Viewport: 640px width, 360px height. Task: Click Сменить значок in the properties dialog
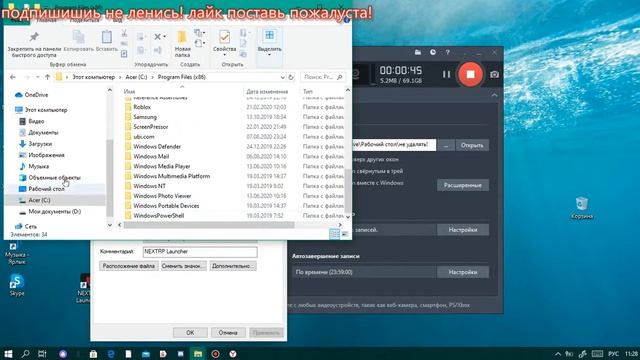tap(183, 266)
